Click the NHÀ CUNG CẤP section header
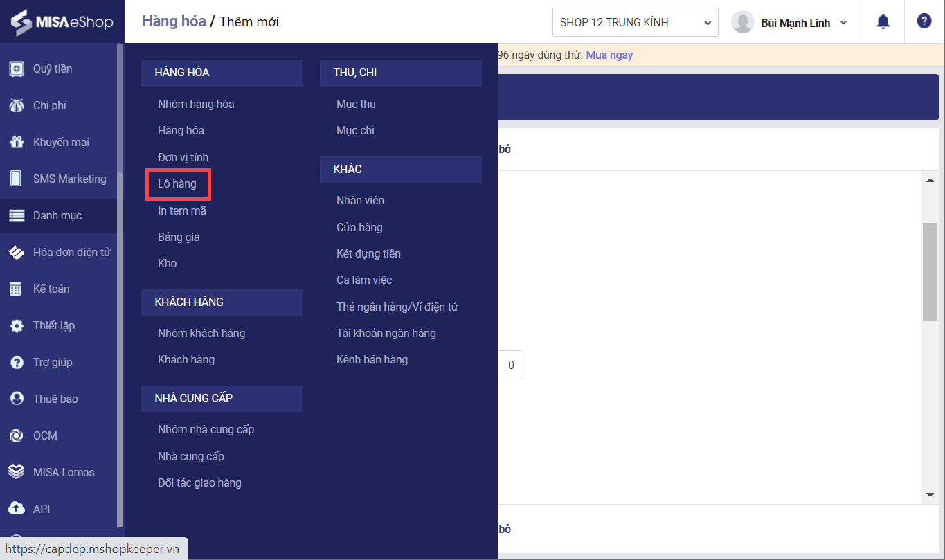 tap(222, 399)
